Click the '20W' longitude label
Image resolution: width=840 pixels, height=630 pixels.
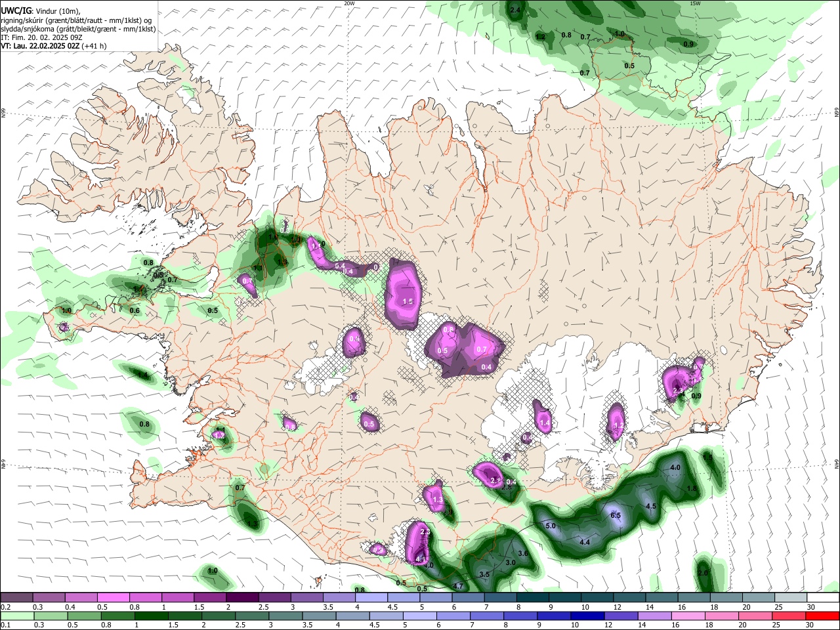[349, 3]
